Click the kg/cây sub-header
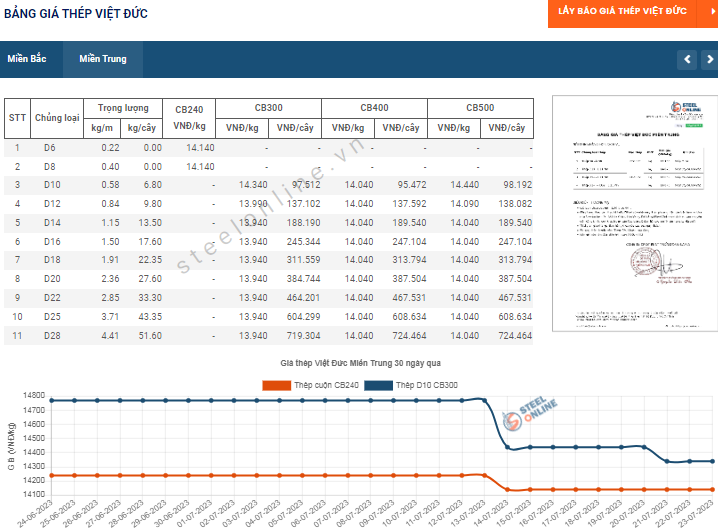 tap(141, 128)
